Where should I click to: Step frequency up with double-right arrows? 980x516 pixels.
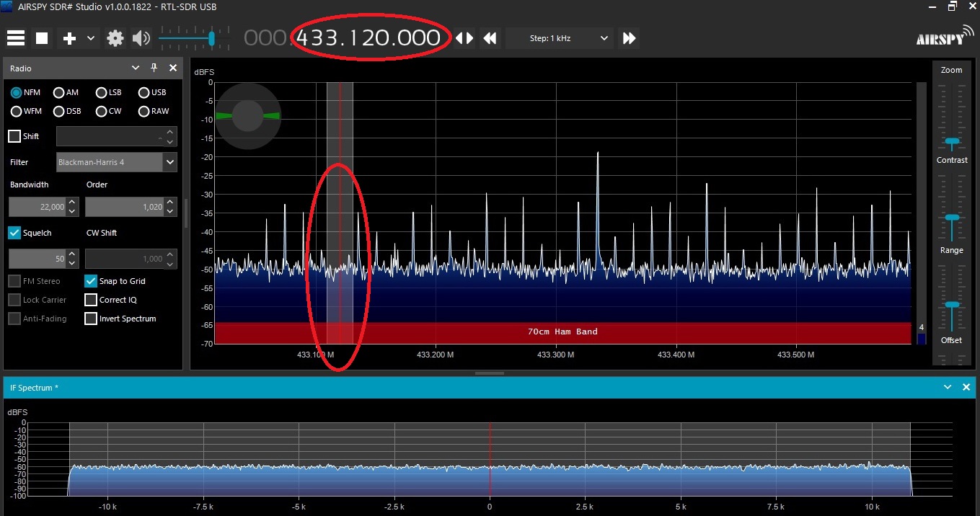pyautogui.click(x=630, y=38)
